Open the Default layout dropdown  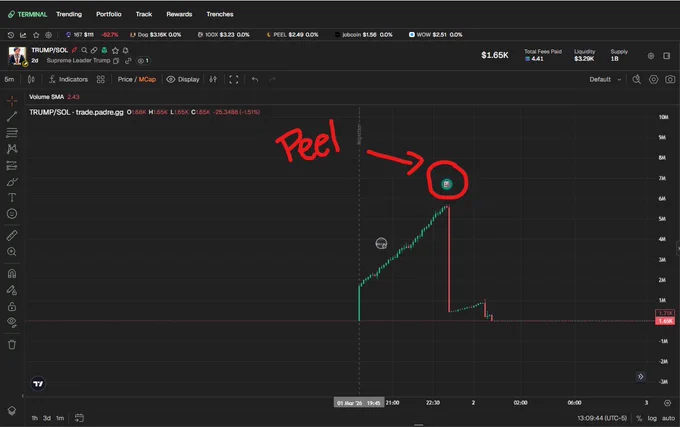point(605,79)
